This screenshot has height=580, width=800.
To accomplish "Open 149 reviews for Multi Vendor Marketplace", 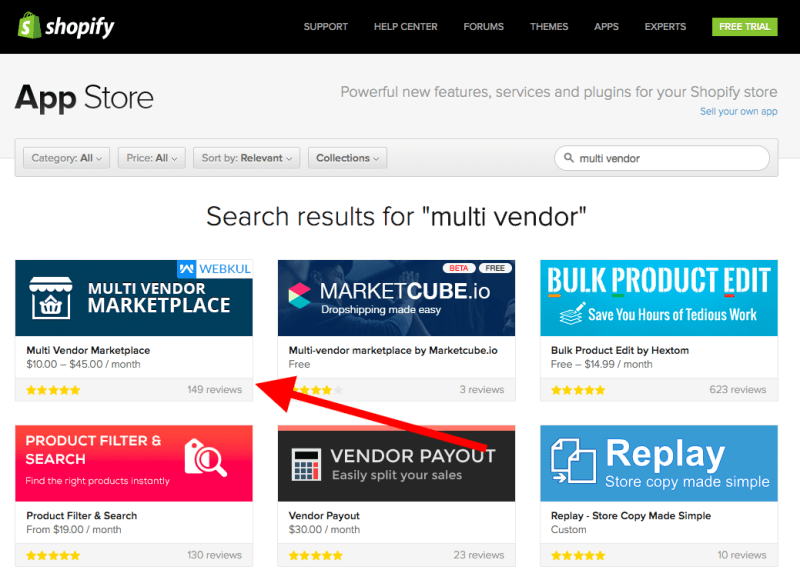I will [x=214, y=389].
